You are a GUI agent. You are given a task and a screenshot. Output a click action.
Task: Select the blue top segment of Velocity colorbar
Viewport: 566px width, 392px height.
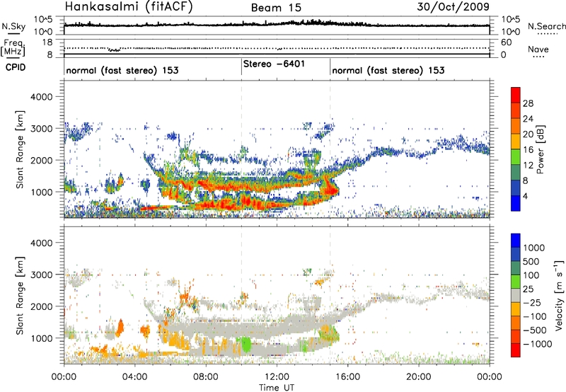tap(516, 241)
